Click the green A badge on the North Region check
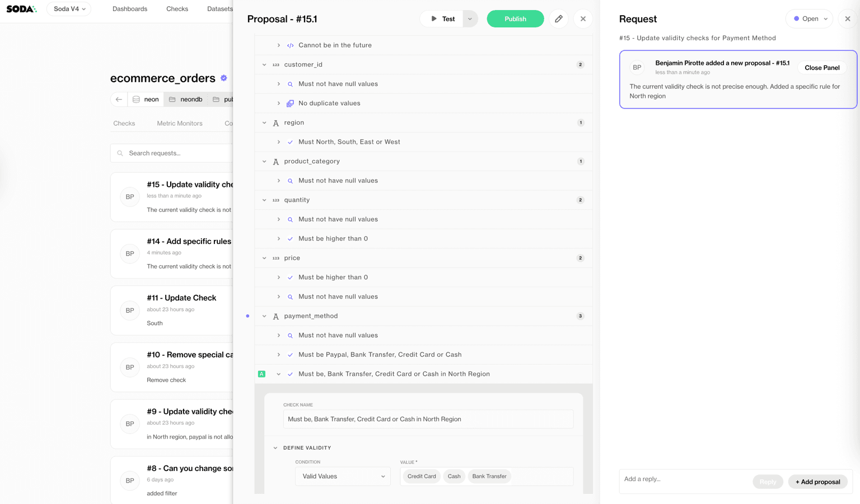The width and height of the screenshot is (860, 504). coord(261,373)
